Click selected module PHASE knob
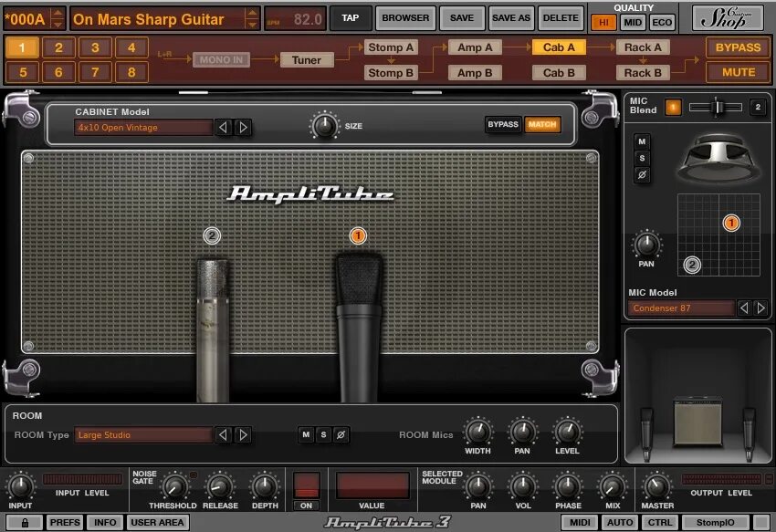Viewport: 776px width, 532px height. click(568, 487)
